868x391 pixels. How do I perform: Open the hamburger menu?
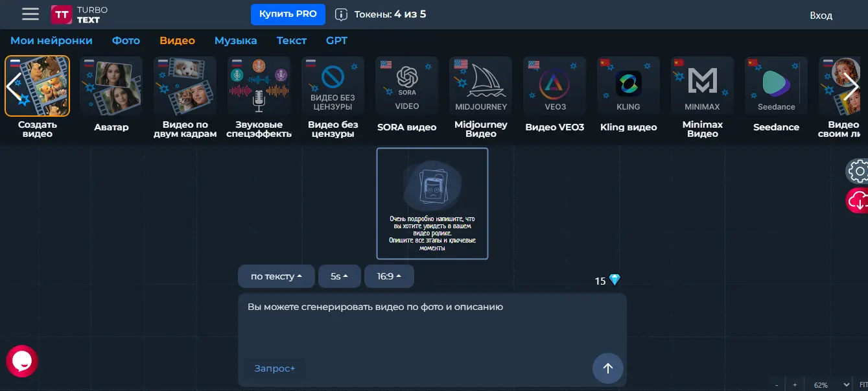[x=30, y=14]
